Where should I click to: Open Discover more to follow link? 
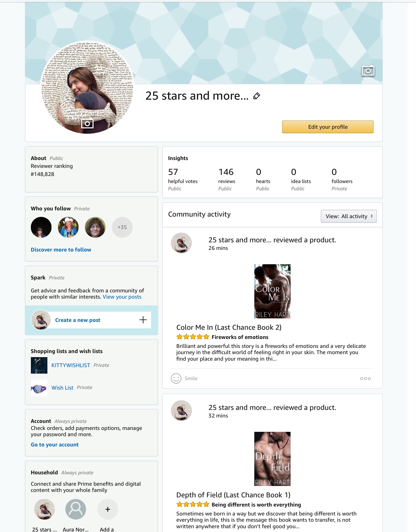tap(61, 250)
